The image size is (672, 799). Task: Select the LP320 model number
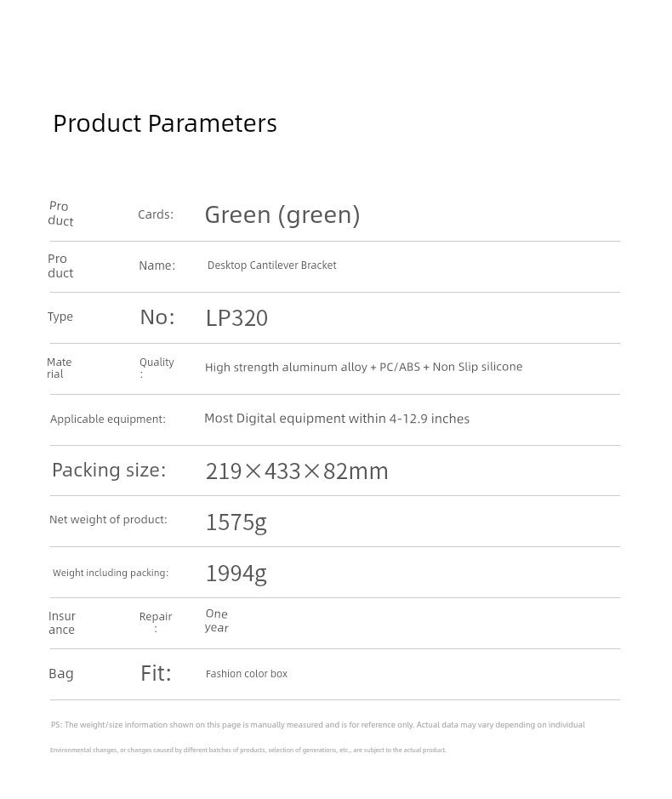(x=236, y=318)
